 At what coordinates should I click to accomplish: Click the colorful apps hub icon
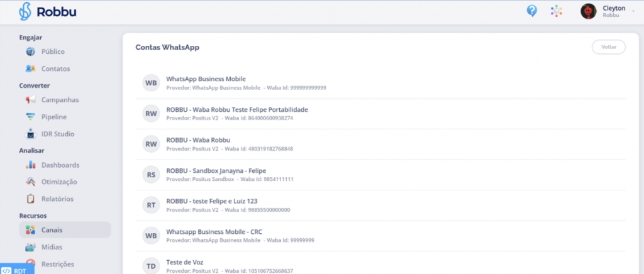[x=556, y=11]
